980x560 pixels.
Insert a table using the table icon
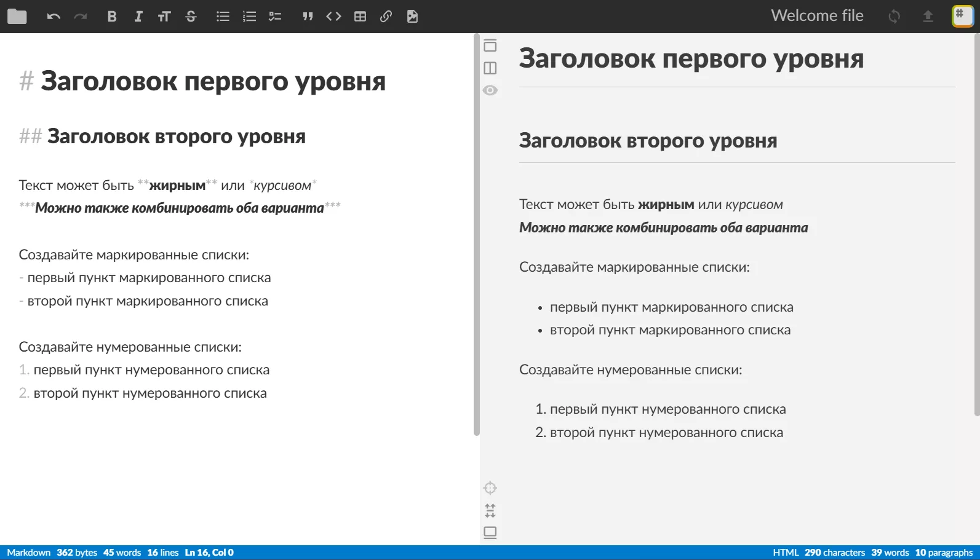tap(360, 17)
